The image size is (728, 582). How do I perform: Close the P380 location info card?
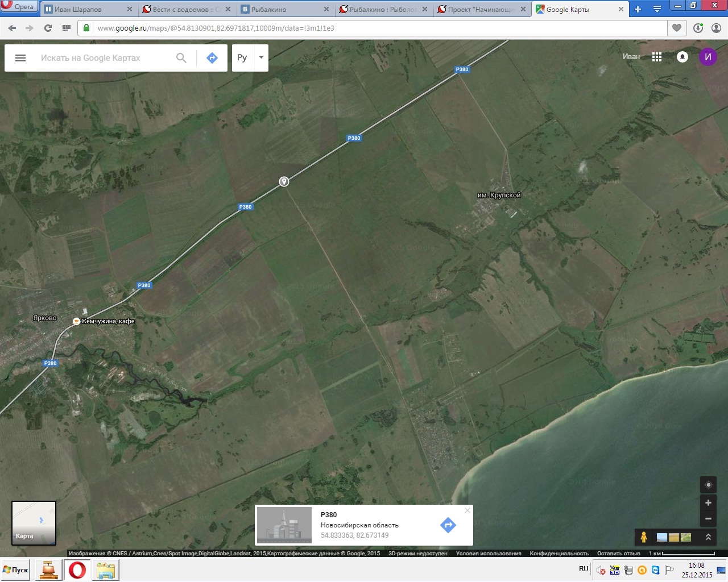pyautogui.click(x=467, y=510)
